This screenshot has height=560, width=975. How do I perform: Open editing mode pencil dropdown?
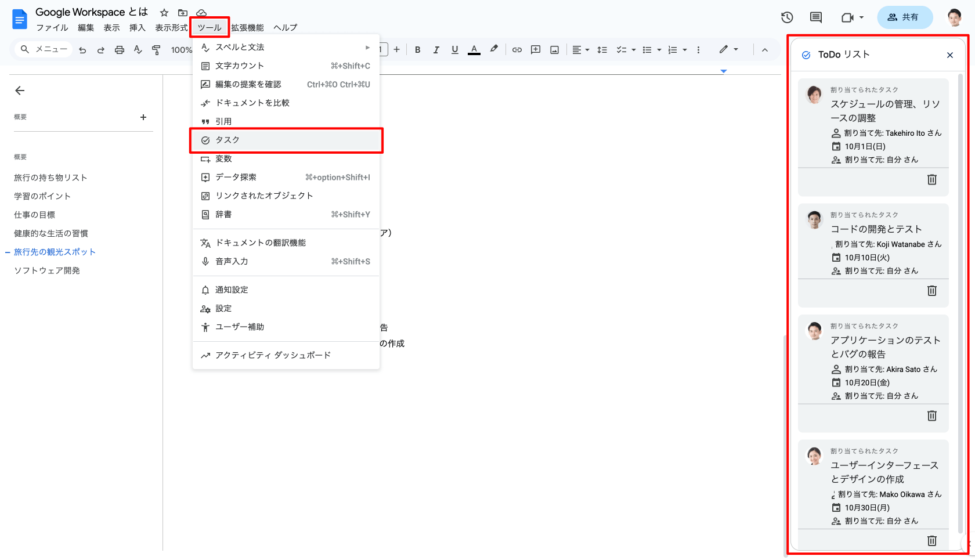(728, 50)
